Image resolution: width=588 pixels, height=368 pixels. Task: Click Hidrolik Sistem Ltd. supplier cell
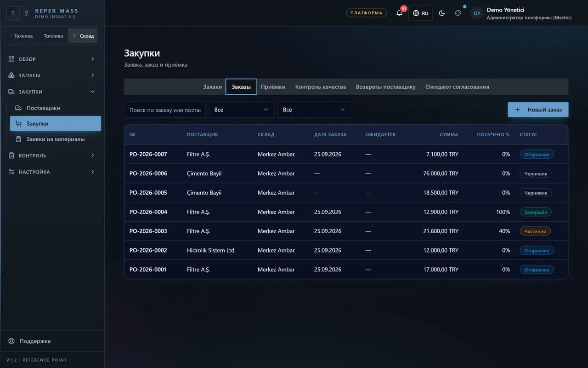tap(211, 250)
